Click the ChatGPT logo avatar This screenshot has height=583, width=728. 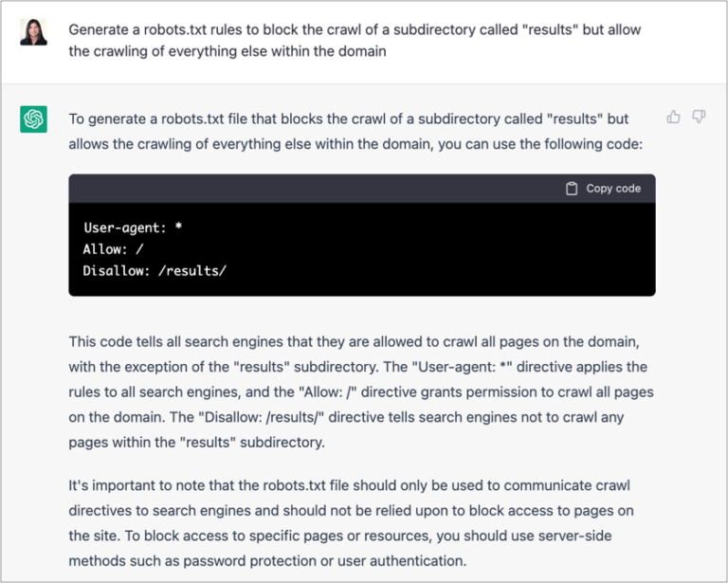pos(33,119)
